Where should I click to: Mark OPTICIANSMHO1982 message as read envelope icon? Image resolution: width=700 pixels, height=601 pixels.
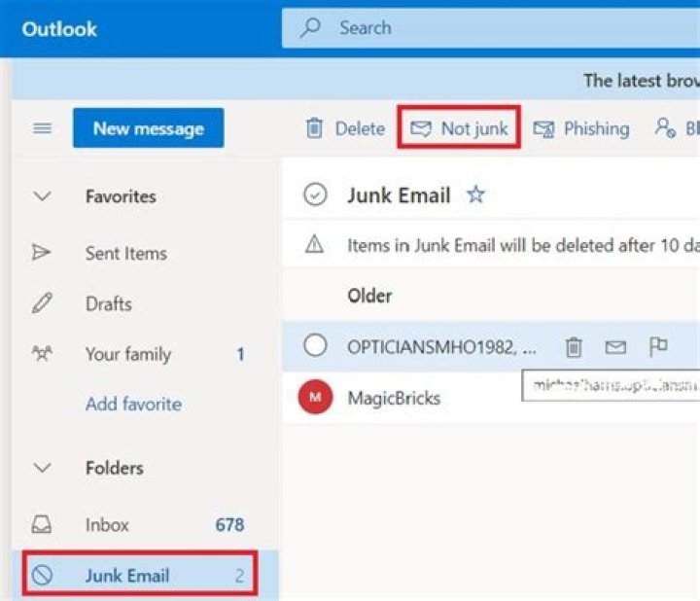coord(615,347)
